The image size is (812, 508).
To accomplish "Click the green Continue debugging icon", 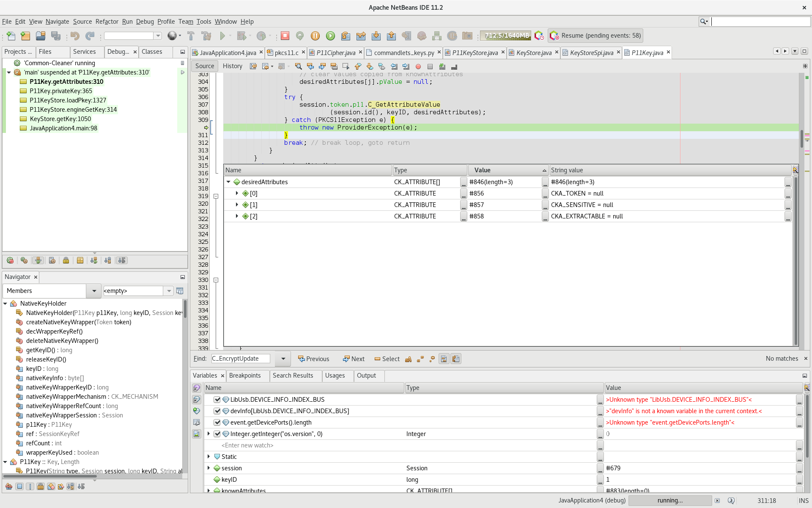I will pos(330,36).
